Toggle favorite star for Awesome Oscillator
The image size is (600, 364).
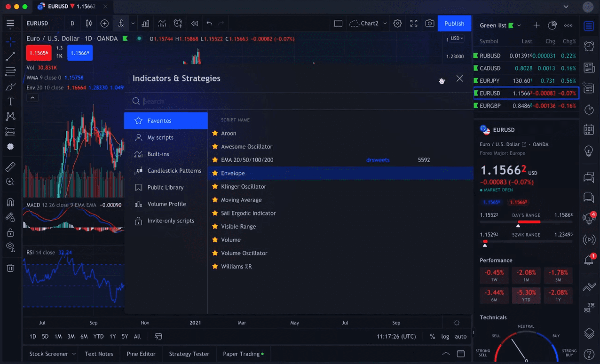[215, 147]
